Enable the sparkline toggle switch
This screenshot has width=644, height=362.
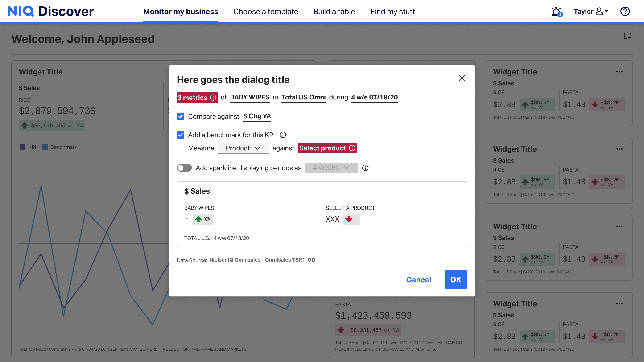(x=184, y=168)
